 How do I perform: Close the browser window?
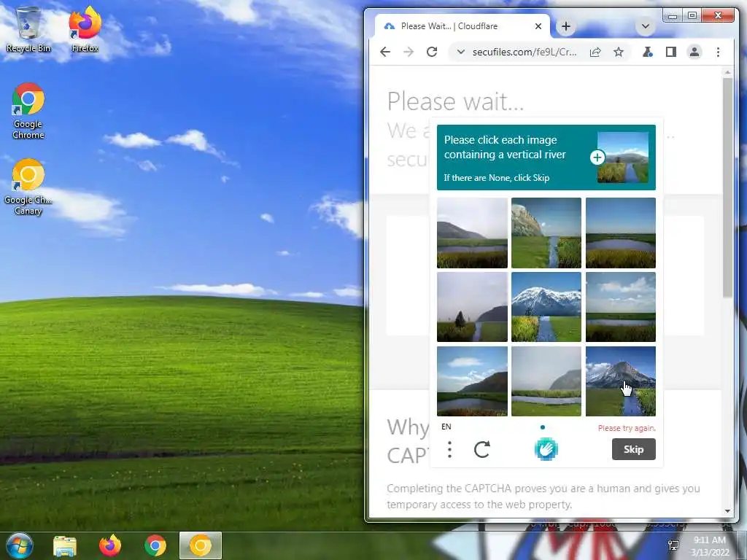coord(718,16)
